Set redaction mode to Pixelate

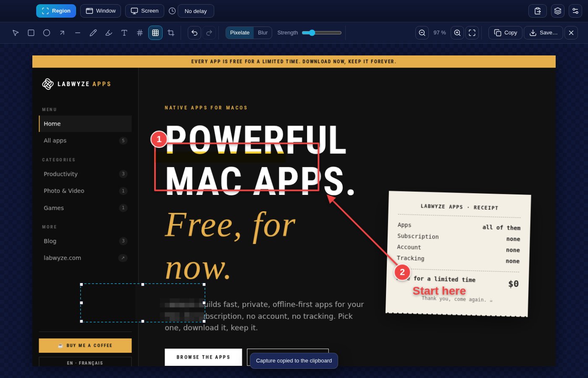click(x=240, y=33)
